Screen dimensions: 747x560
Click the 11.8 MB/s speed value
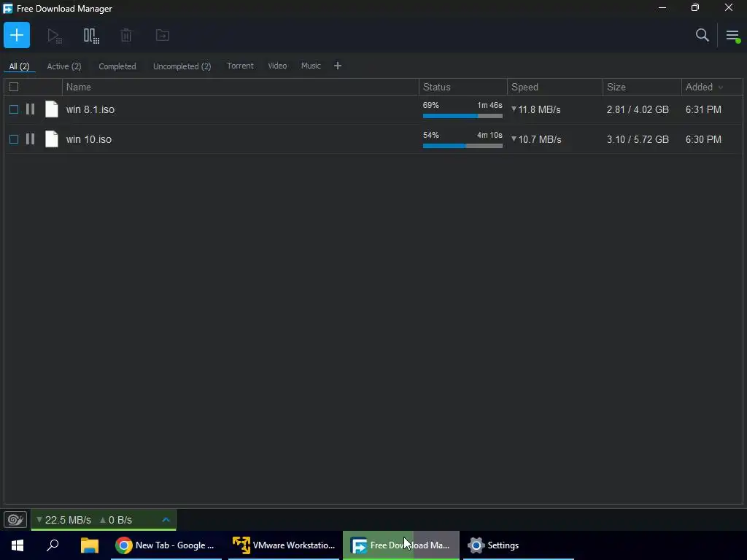(x=539, y=109)
